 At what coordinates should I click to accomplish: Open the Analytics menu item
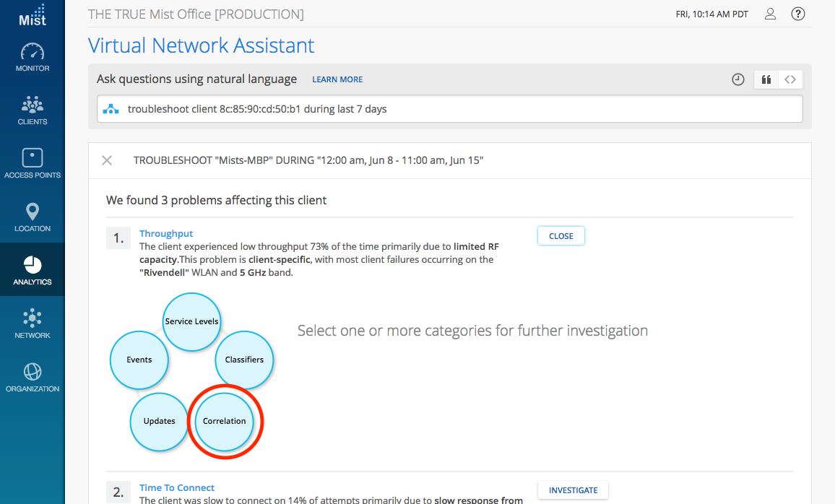(33, 271)
